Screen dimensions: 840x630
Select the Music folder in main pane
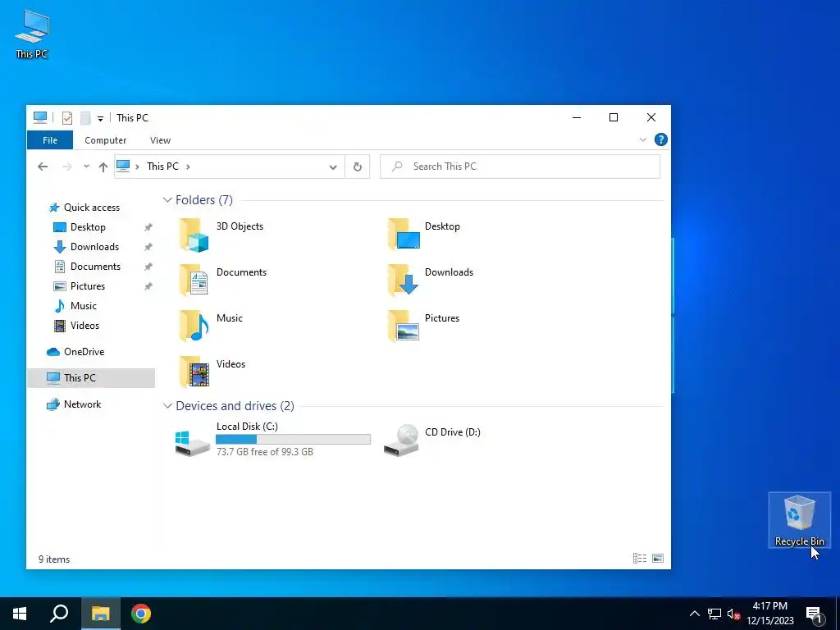coord(194,326)
